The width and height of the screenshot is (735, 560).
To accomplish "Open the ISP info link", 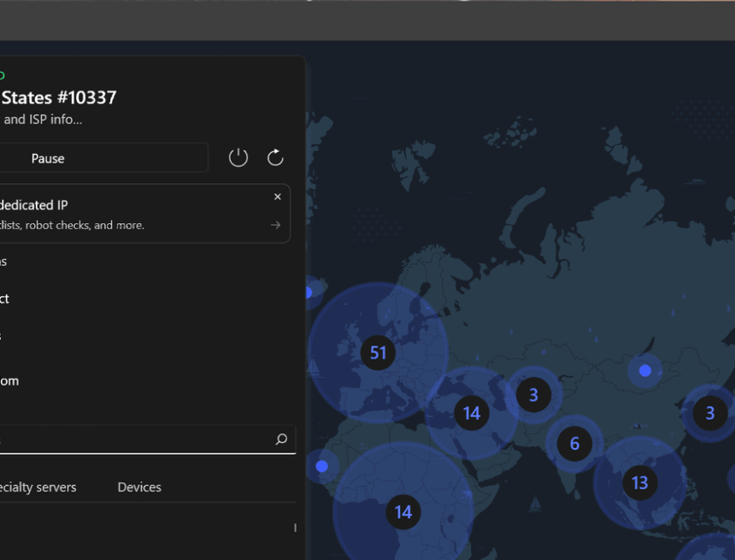I will pos(43,120).
